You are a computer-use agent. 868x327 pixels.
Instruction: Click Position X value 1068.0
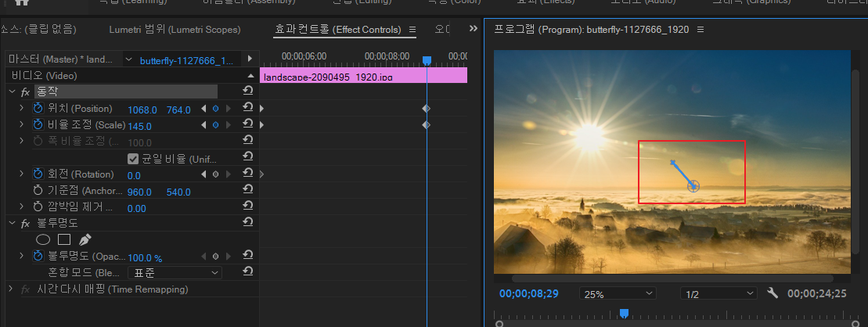pyautogui.click(x=142, y=110)
